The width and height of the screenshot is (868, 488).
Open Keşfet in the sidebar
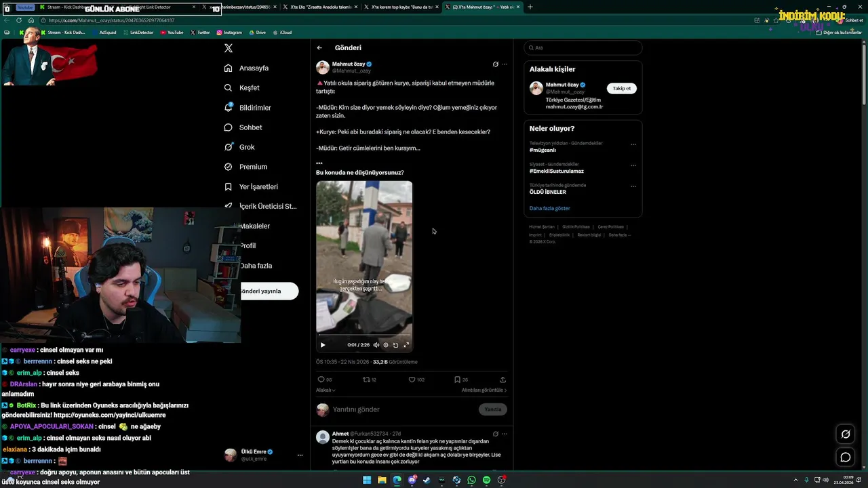242,87
